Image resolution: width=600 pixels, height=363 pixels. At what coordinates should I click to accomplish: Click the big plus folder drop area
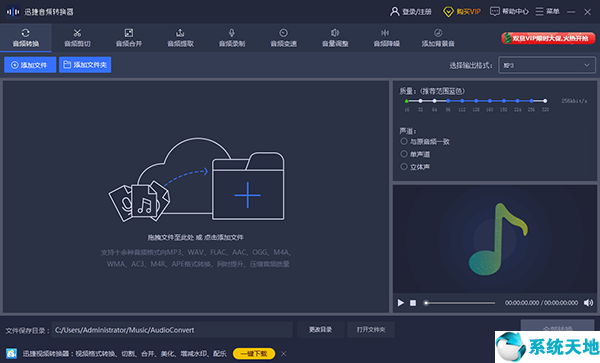click(x=248, y=186)
